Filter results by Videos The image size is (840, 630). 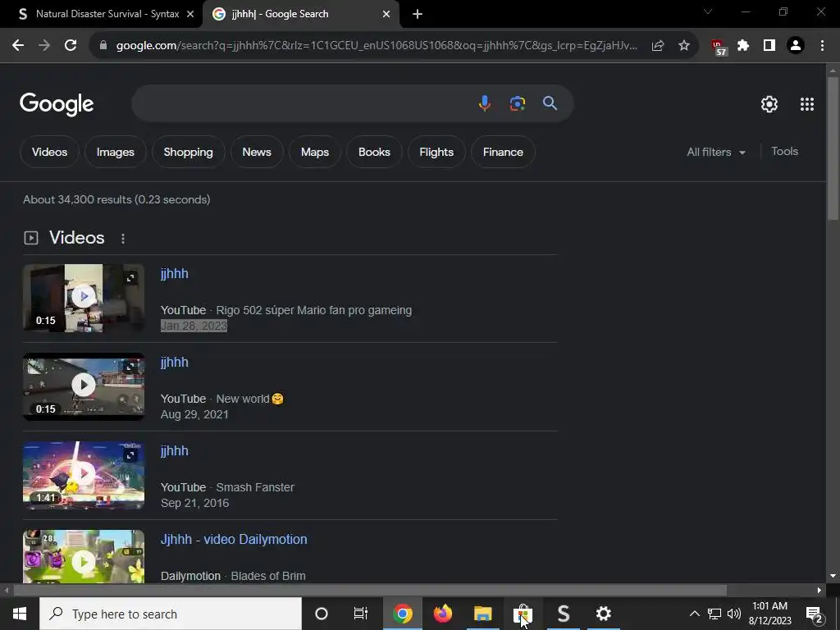coord(49,152)
